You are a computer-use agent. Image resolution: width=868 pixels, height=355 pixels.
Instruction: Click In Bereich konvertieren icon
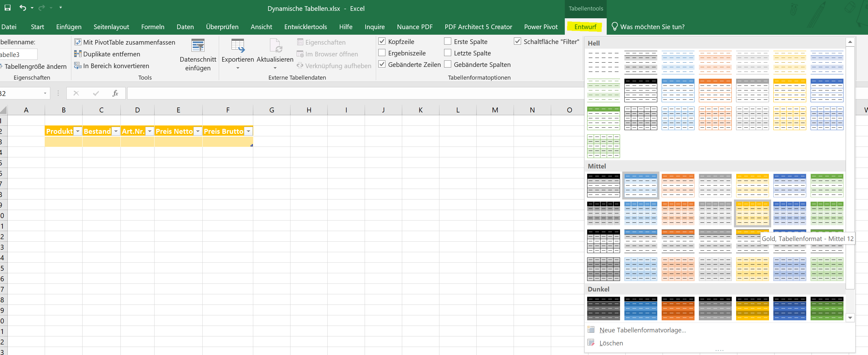(x=78, y=66)
